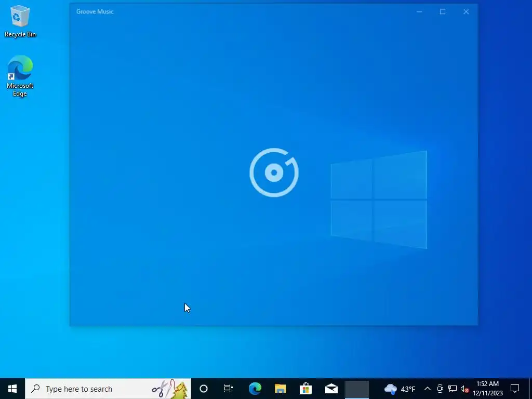This screenshot has height=399, width=532.
Task: Click the taskbar search box
Action: (108, 389)
